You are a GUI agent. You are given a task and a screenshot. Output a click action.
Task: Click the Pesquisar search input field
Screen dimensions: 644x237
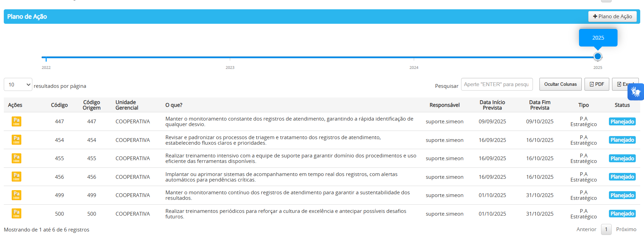[496, 84]
